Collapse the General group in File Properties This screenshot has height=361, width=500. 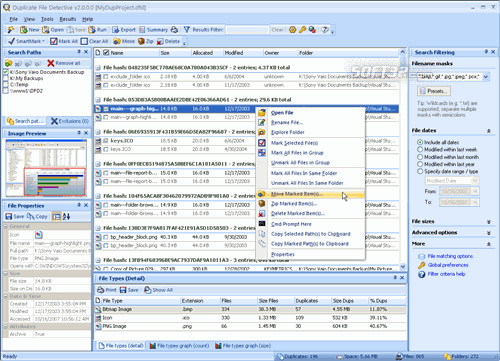pyautogui.click(x=6, y=226)
